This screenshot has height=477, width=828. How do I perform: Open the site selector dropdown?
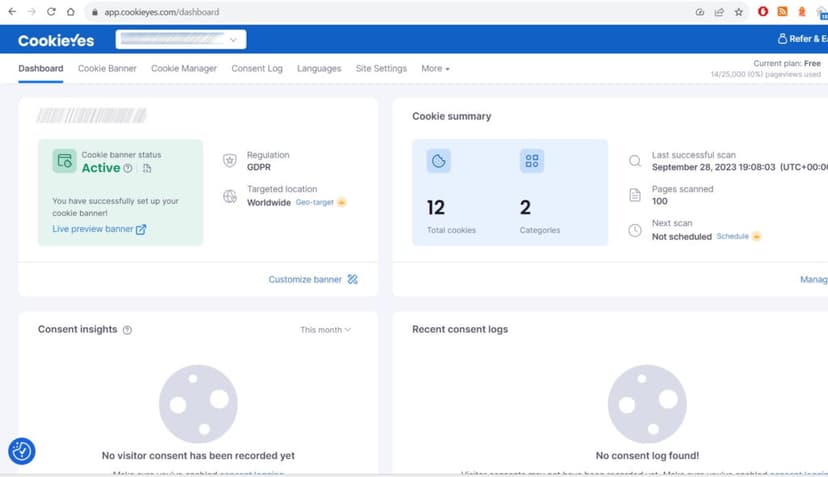[x=181, y=39]
